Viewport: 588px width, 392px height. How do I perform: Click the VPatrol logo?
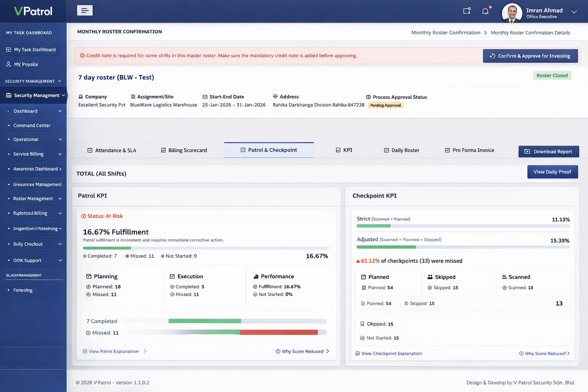33,11
